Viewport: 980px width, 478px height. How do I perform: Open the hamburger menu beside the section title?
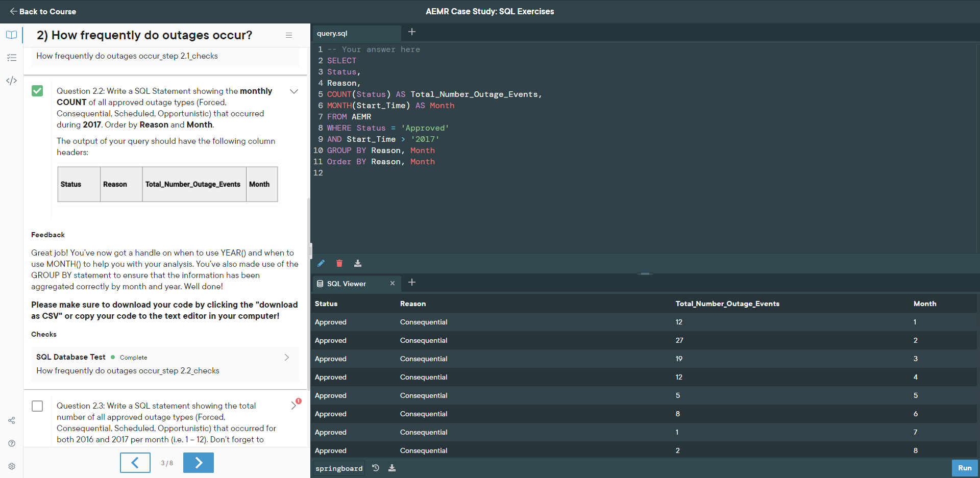click(289, 35)
